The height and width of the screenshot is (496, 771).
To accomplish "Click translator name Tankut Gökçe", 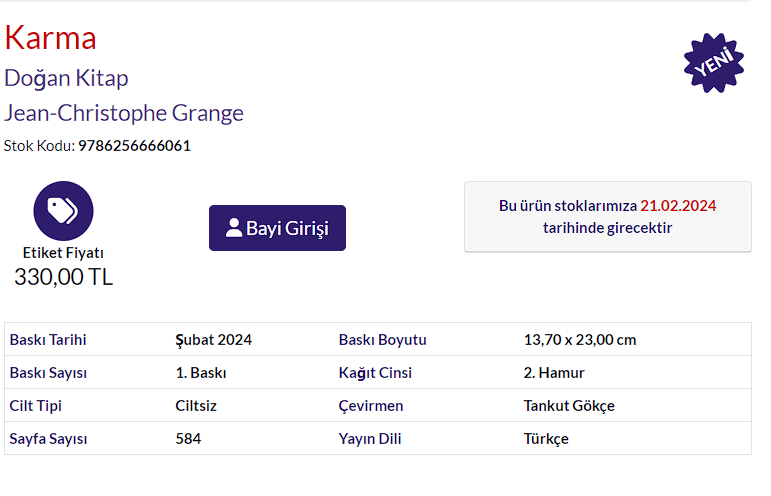I will 569,406.
